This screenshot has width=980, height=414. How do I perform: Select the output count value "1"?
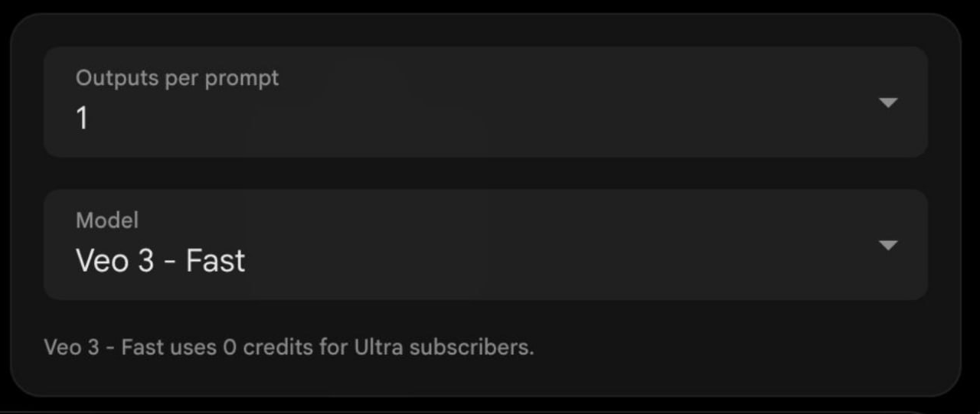82,119
